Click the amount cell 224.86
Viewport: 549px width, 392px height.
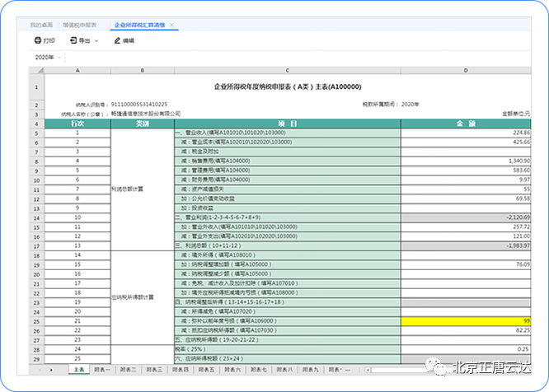pyautogui.click(x=466, y=133)
